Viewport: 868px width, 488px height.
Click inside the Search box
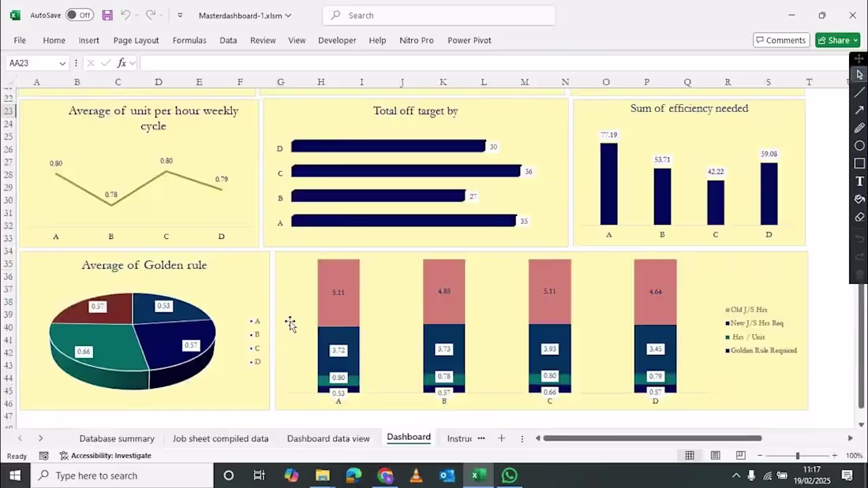click(438, 15)
